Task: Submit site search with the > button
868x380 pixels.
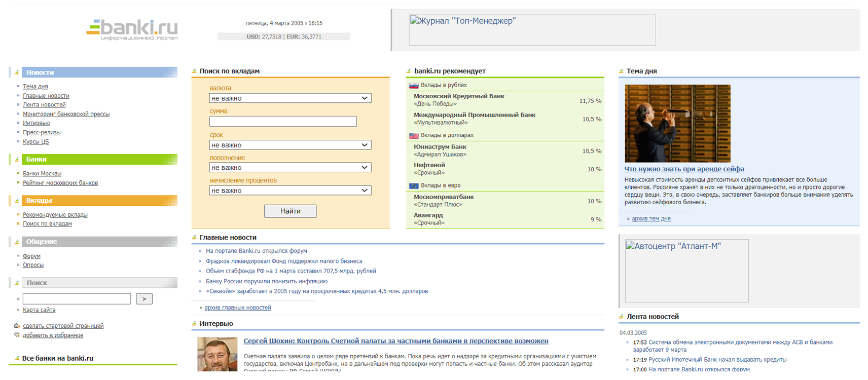Action: click(144, 299)
